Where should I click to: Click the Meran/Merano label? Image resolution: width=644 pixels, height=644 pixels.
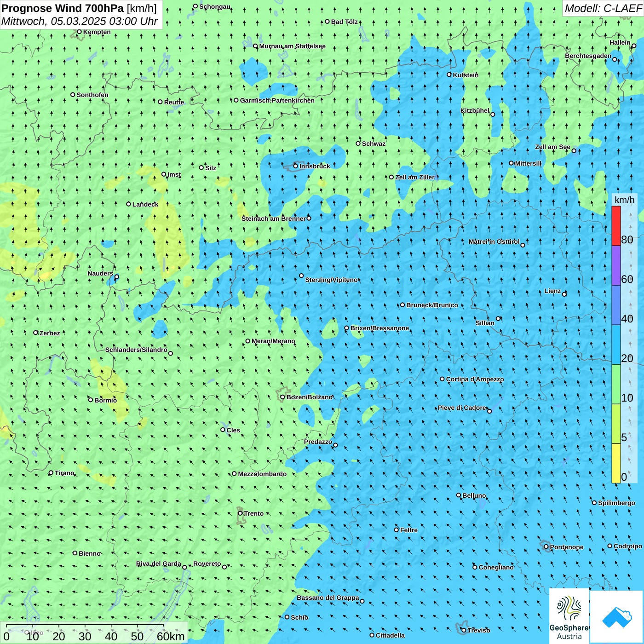(x=273, y=341)
